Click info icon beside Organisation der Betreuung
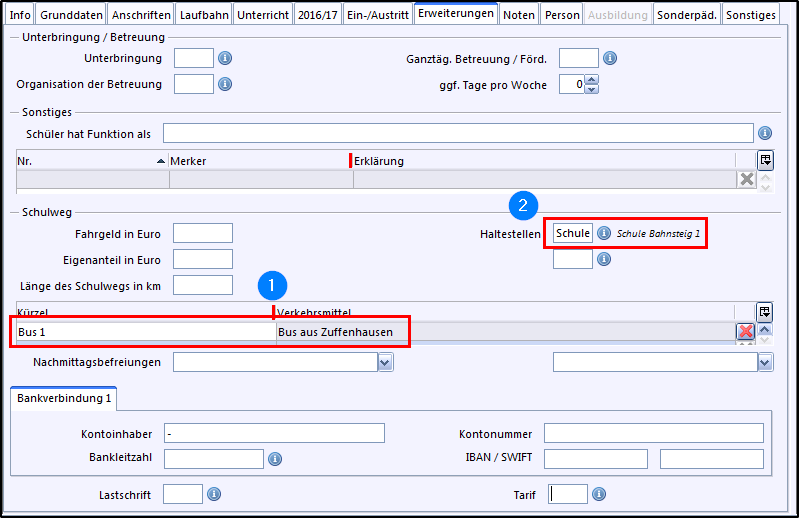Screen dimensions: 799x518 click(x=225, y=84)
